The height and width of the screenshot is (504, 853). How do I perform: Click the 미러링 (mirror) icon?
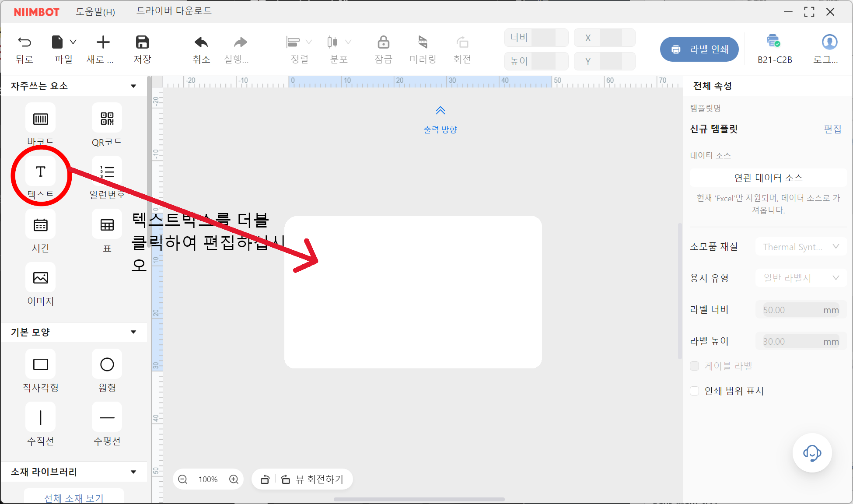coord(423,42)
